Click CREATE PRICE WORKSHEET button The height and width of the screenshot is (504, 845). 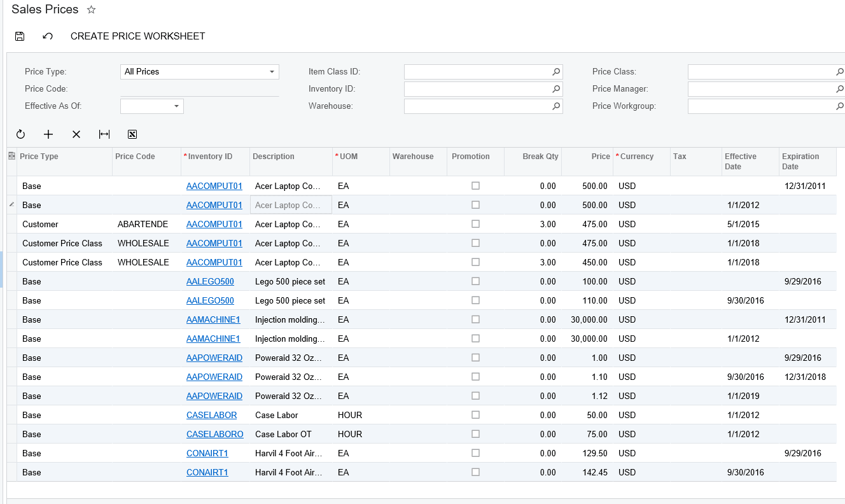138,36
